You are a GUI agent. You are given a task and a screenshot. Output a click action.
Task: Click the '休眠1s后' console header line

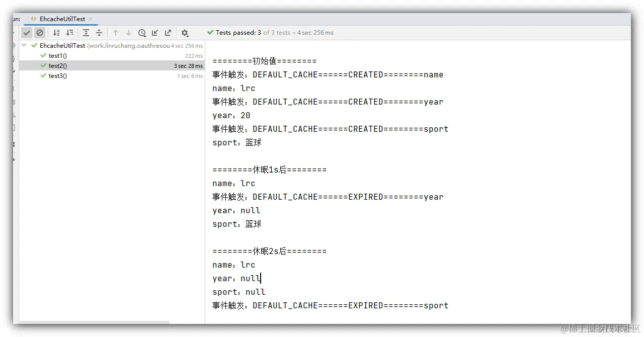pyautogui.click(x=269, y=170)
